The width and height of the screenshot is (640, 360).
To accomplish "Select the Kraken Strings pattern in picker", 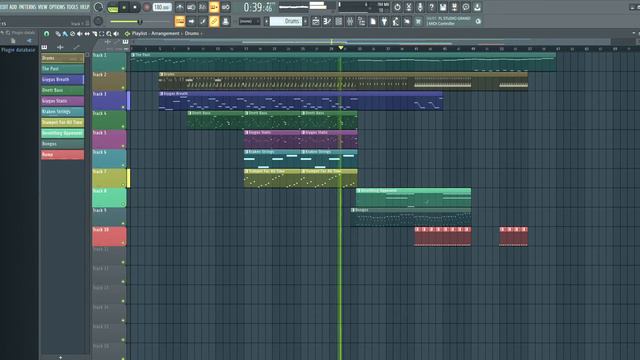I will tap(62, 111).
